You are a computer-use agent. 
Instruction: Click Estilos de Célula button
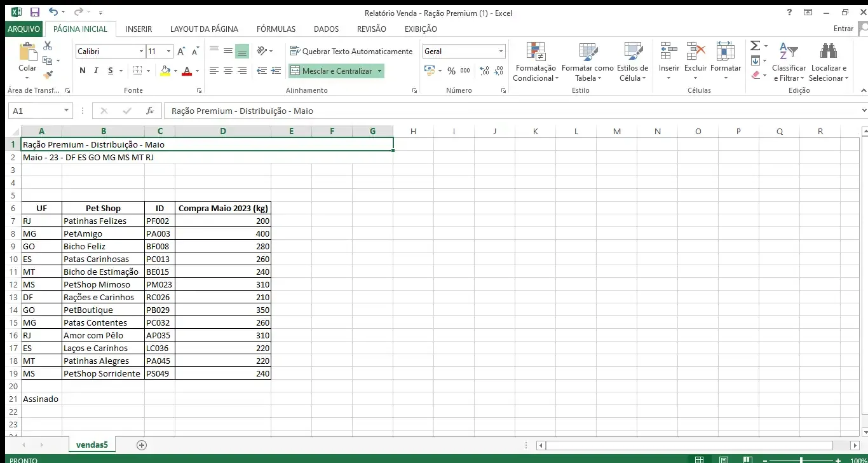(632, 62)
